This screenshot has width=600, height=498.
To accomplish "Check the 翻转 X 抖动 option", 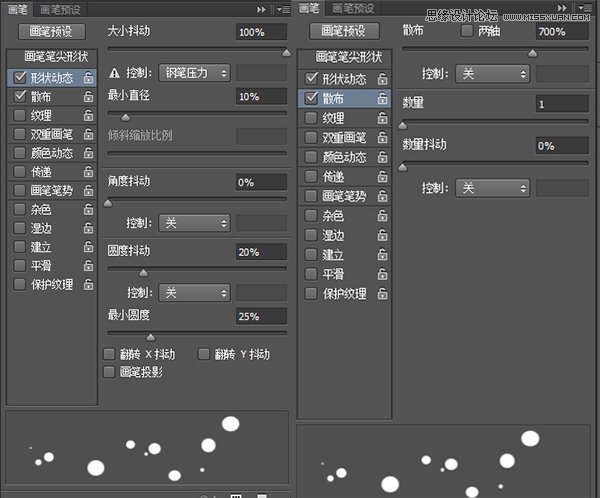I will tap(109, 354).
